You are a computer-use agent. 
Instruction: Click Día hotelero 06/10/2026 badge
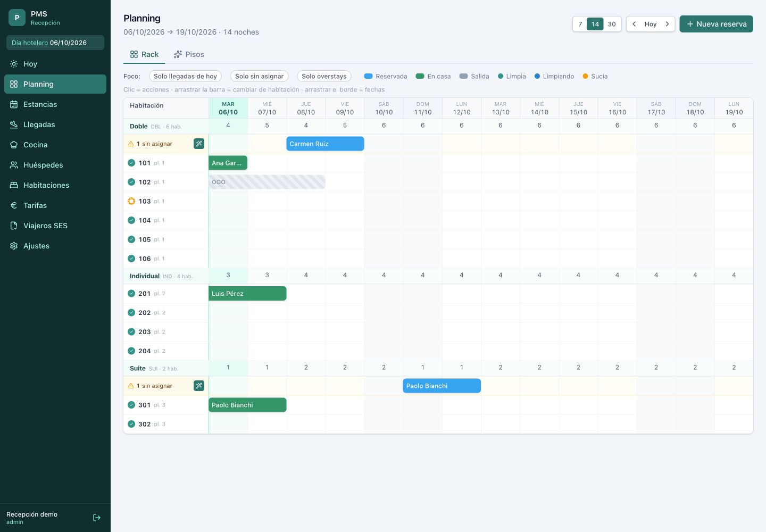click(55, 43)
